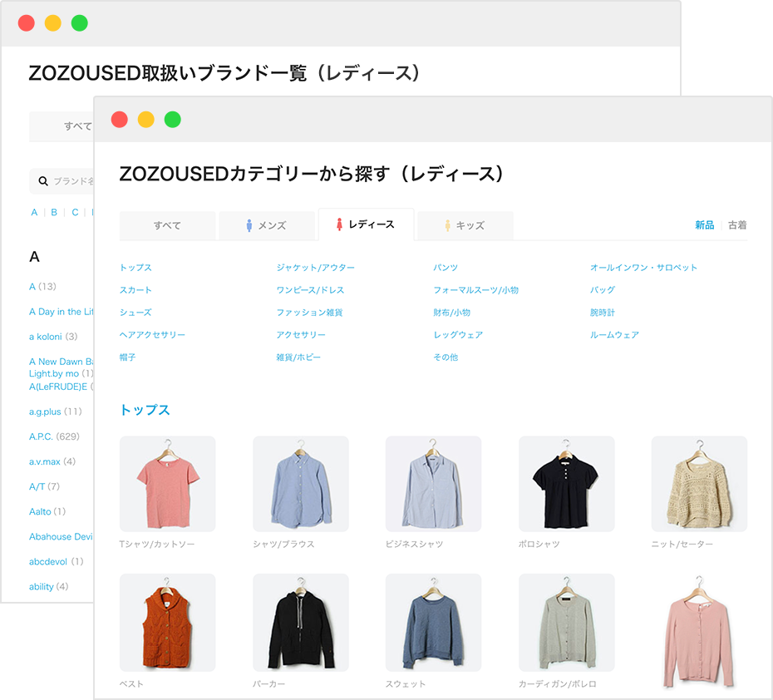Click the yellow figure icon on the キッズ tab

(x=448, y=225)
